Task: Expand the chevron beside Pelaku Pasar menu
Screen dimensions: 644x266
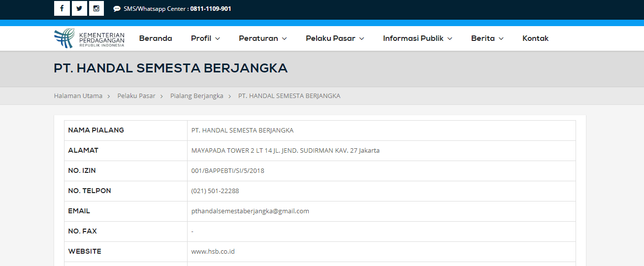Action: pyautogui.click(x=361, y=38)
